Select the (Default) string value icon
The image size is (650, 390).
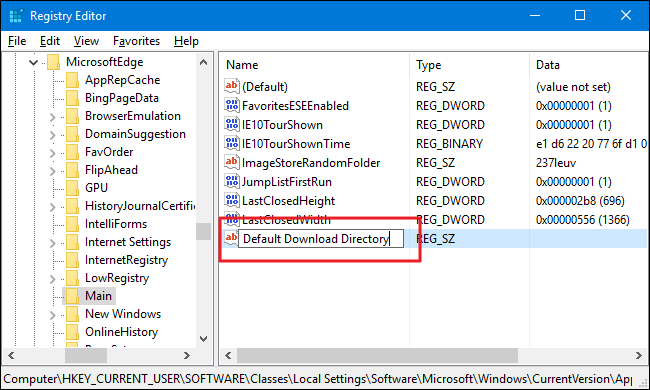[232, 86]
